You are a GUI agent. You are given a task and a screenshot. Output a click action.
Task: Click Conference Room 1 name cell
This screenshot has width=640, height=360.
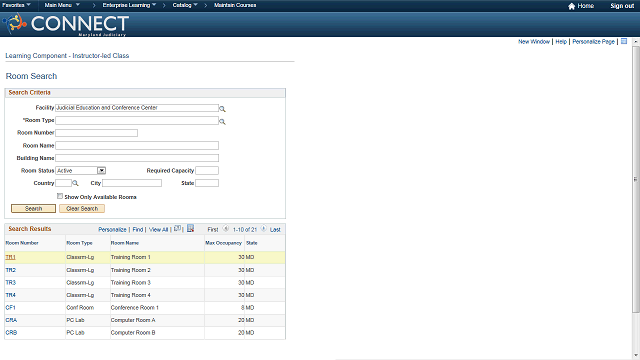(135, 308)
